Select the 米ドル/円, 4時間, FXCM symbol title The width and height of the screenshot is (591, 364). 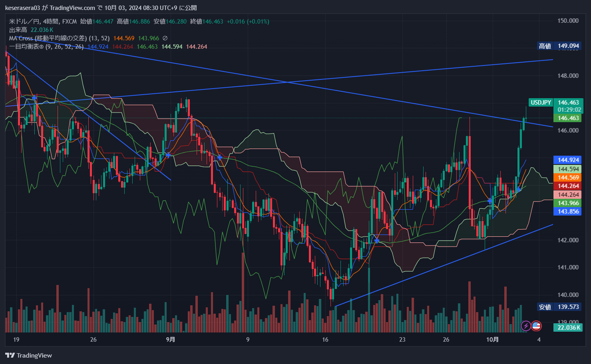43,22
